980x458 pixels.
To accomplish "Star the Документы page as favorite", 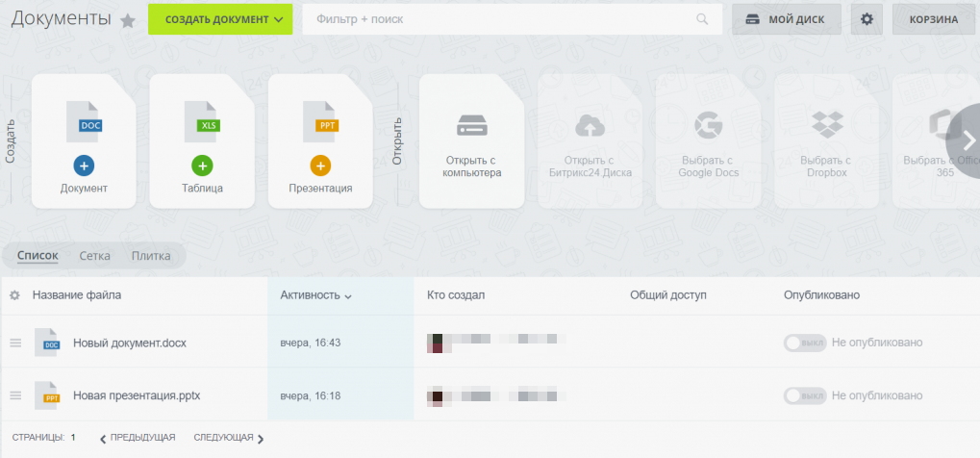I will pyautogui.click(x=128, y=21).
